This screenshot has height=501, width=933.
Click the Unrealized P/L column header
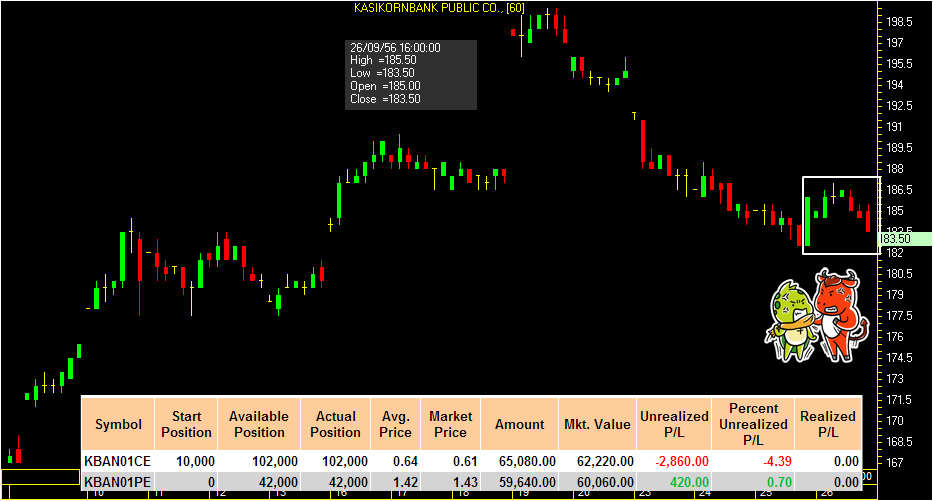[x=674, y=424]
